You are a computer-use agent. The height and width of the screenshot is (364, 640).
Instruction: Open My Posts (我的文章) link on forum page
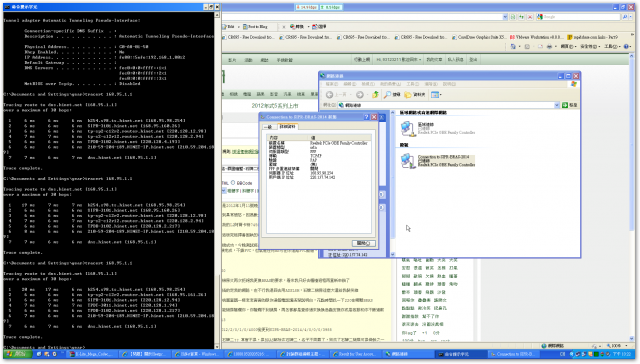point(434,60)
